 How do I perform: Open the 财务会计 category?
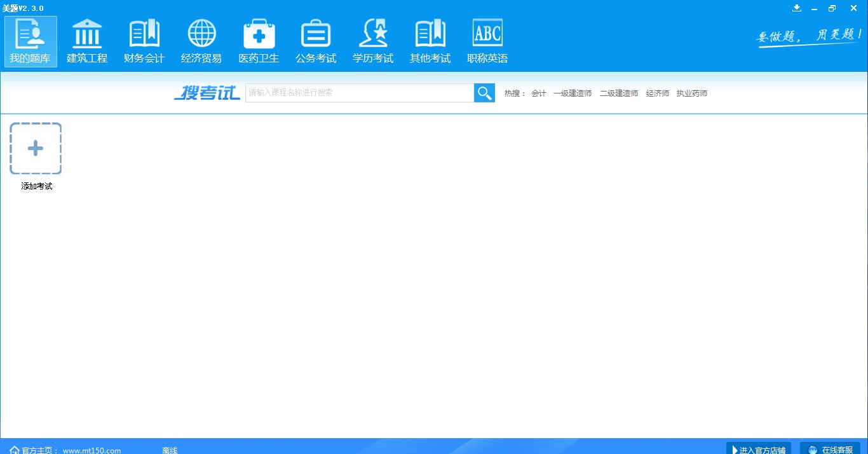click(144, 41)
